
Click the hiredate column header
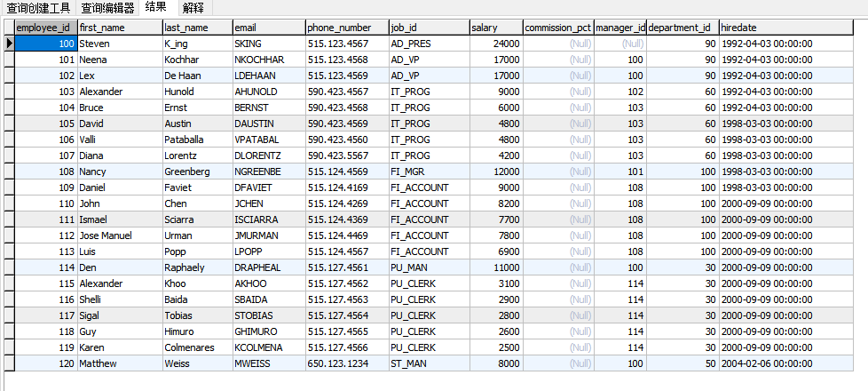tap(786, 28)
